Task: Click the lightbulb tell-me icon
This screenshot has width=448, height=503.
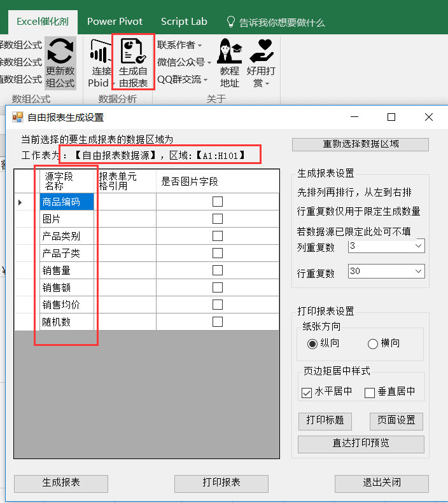Action: (231, 22)
